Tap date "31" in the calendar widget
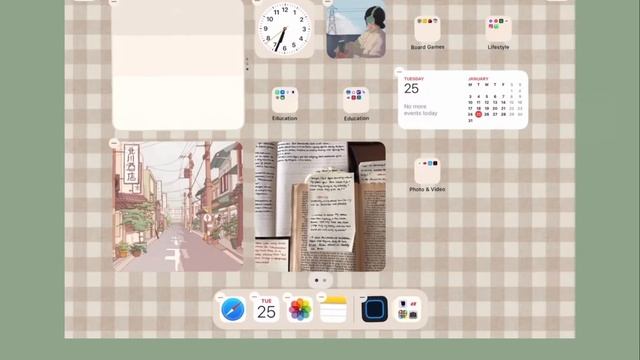640x360 pixels. 470,121
